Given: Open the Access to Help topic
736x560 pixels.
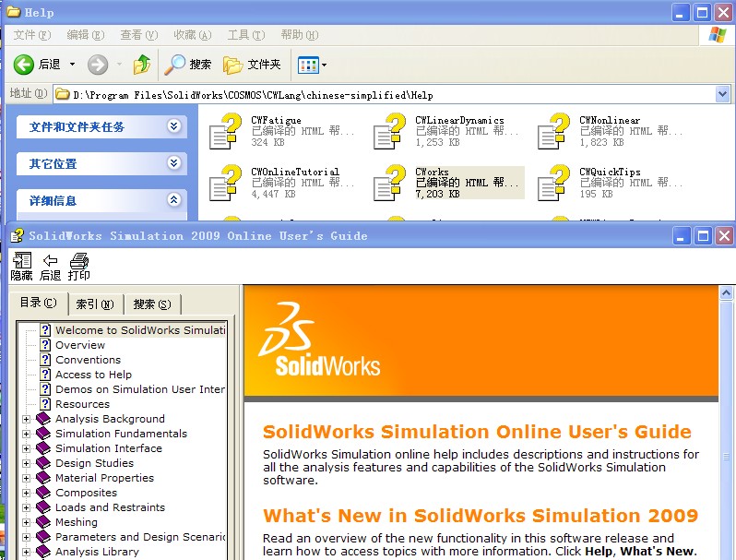Looking at the screenshot, I should [x=93, y=375].
